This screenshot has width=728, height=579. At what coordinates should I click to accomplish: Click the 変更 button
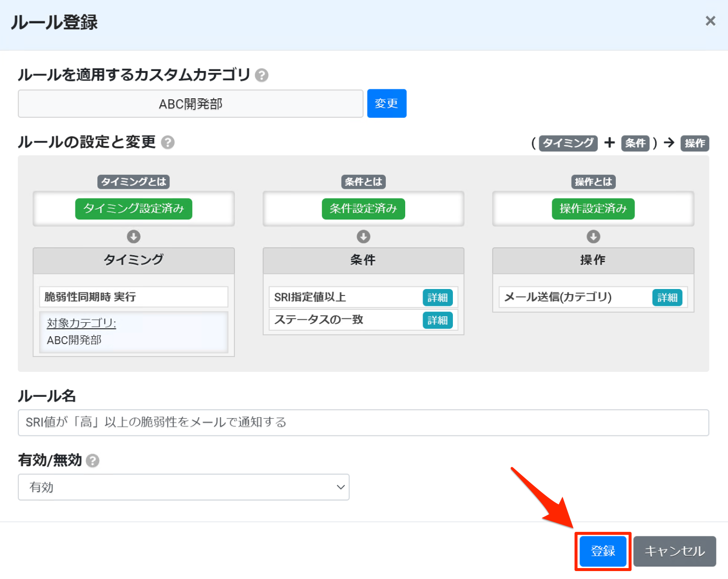[387, 103]
